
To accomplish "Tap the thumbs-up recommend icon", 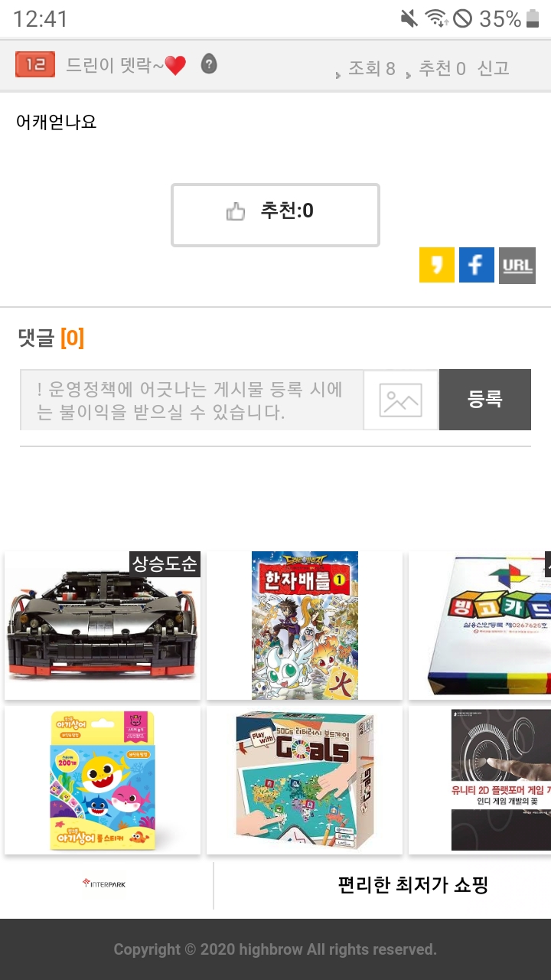I will pos(236,212).
